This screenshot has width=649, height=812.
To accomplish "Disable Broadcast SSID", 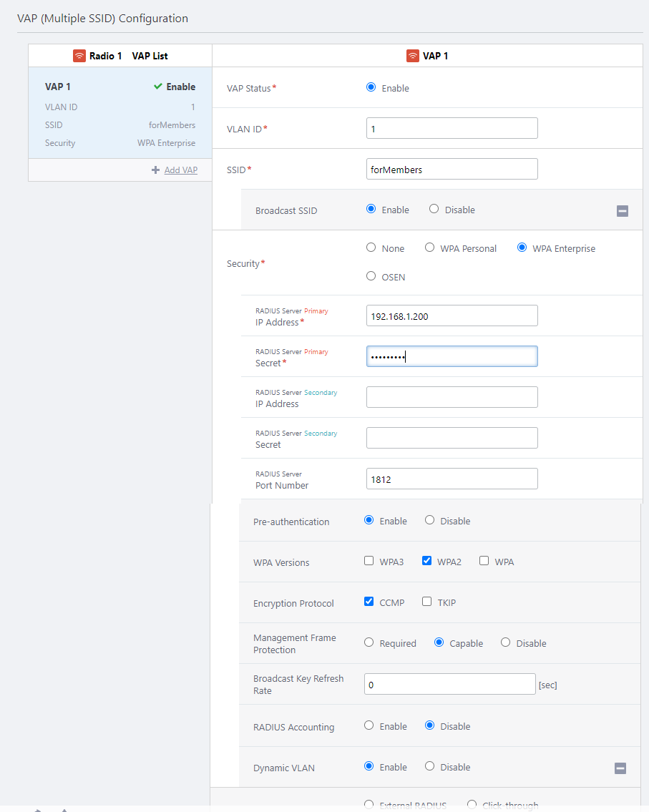I will (434, 209).
